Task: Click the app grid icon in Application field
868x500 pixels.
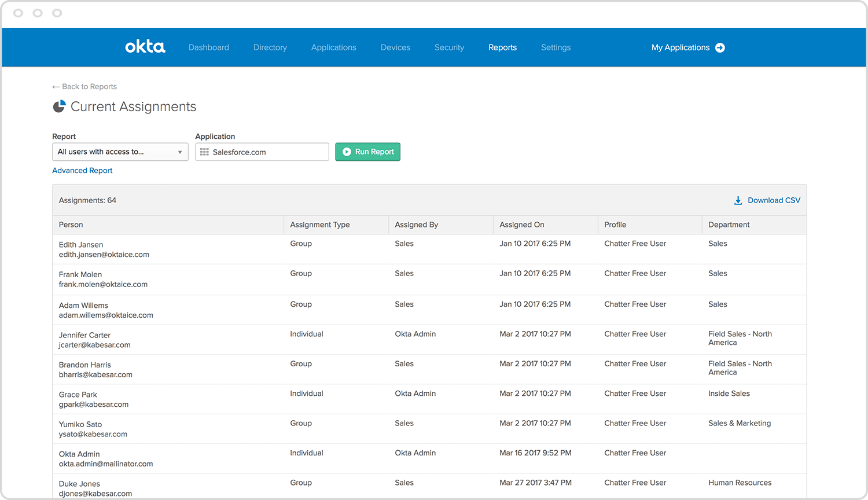Action: tap(204, 152)
